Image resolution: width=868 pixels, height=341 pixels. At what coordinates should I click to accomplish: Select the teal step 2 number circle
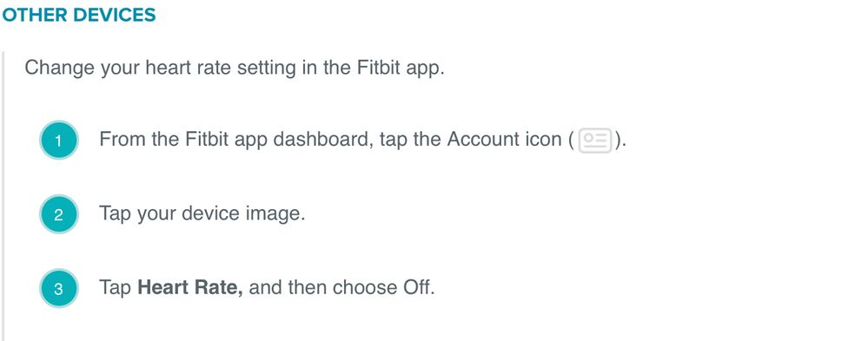(x=59, y=214)
